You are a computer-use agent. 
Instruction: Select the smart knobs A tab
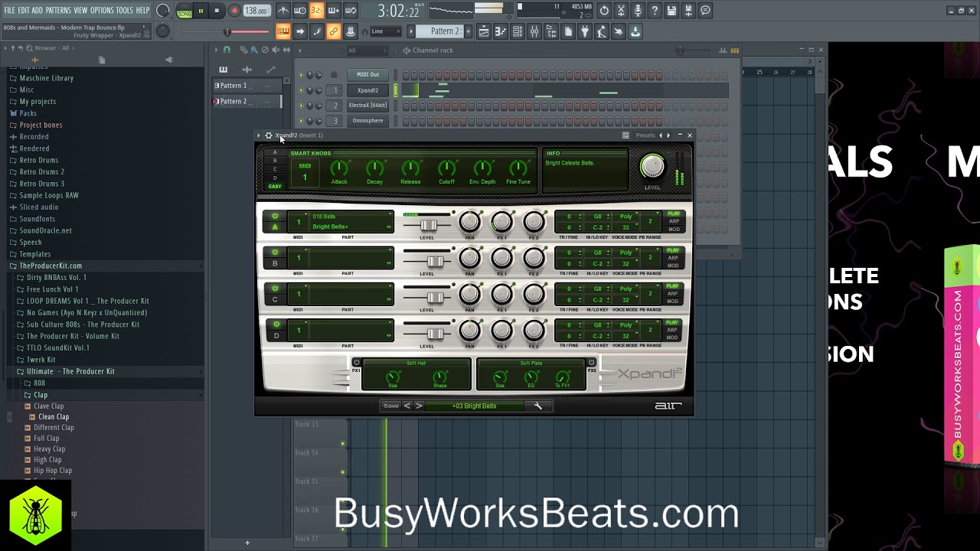(275, 152)
